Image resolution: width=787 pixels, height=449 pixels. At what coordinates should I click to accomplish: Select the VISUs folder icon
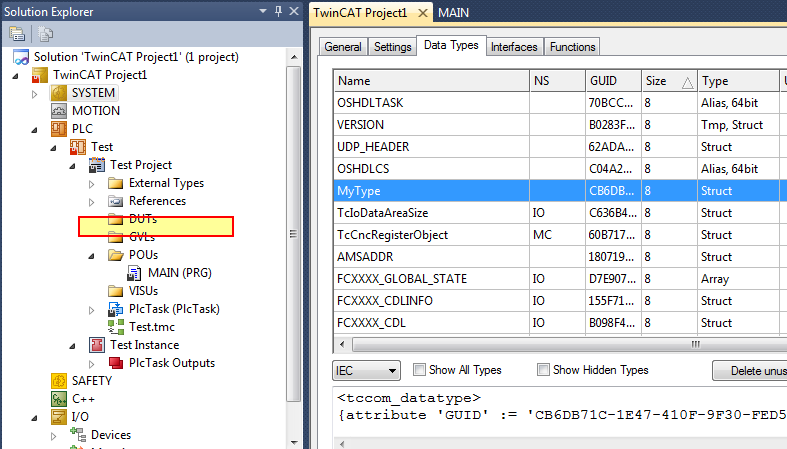(x=115, y=291)
